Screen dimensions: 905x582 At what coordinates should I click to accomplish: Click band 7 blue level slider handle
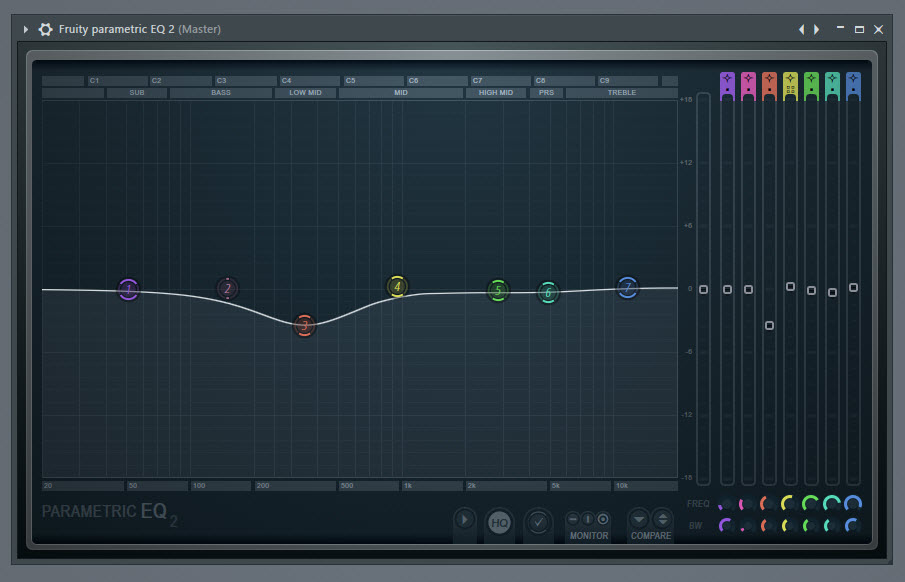[853, 288]
